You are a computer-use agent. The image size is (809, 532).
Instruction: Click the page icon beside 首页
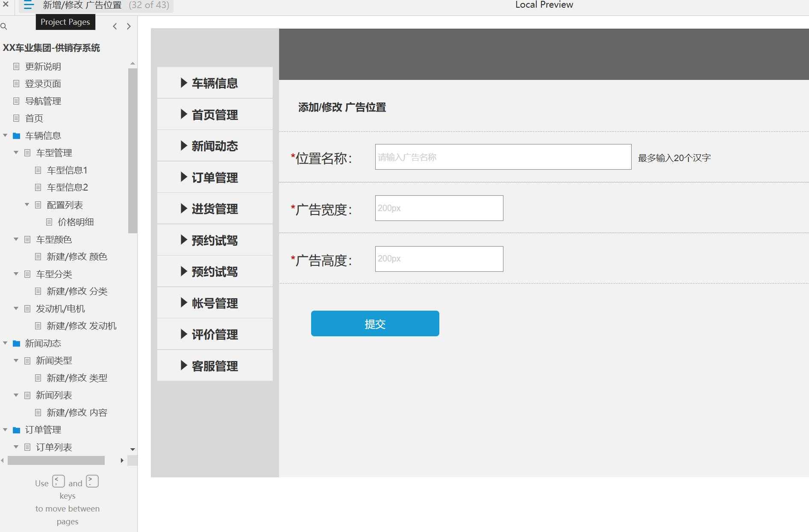(x=16, y=118)
